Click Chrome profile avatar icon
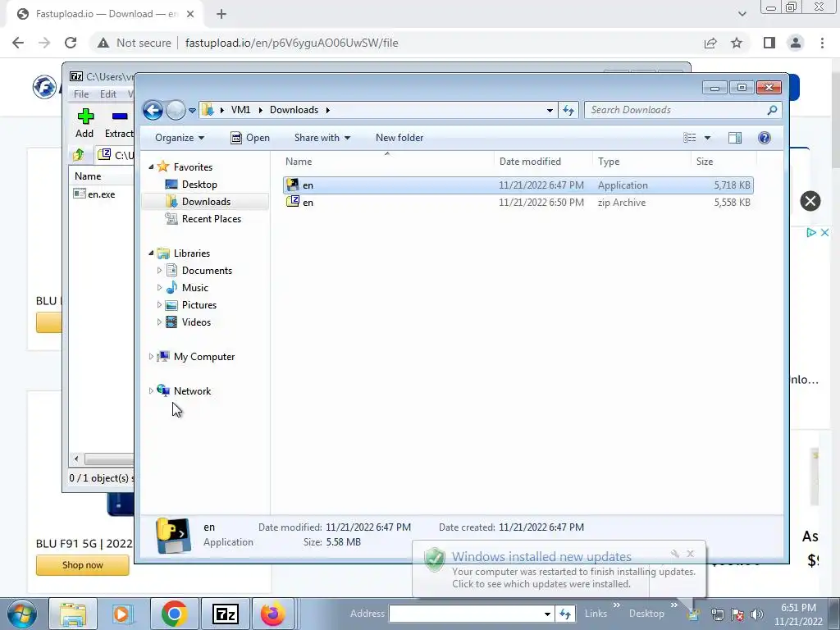The width and height of the screenshot is (840, 630). click(796, 43)
